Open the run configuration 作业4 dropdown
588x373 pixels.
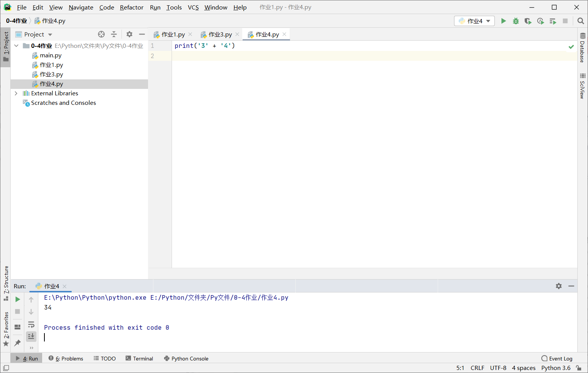coord(474,21)
